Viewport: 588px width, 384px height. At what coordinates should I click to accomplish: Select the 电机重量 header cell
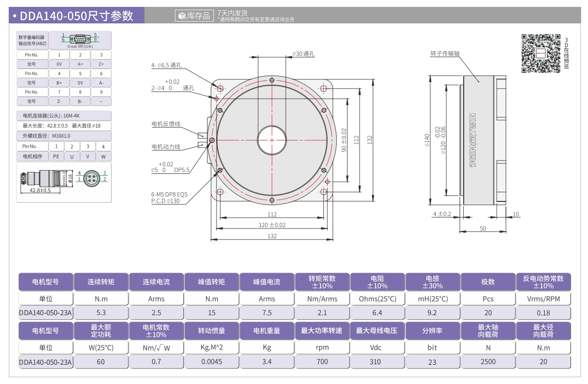click(267, 330)
